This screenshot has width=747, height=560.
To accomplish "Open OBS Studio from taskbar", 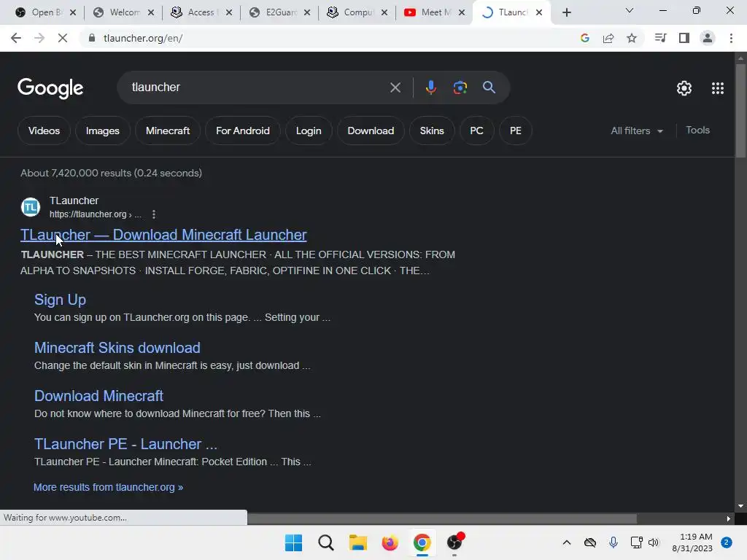I will [x=454, y=542].
